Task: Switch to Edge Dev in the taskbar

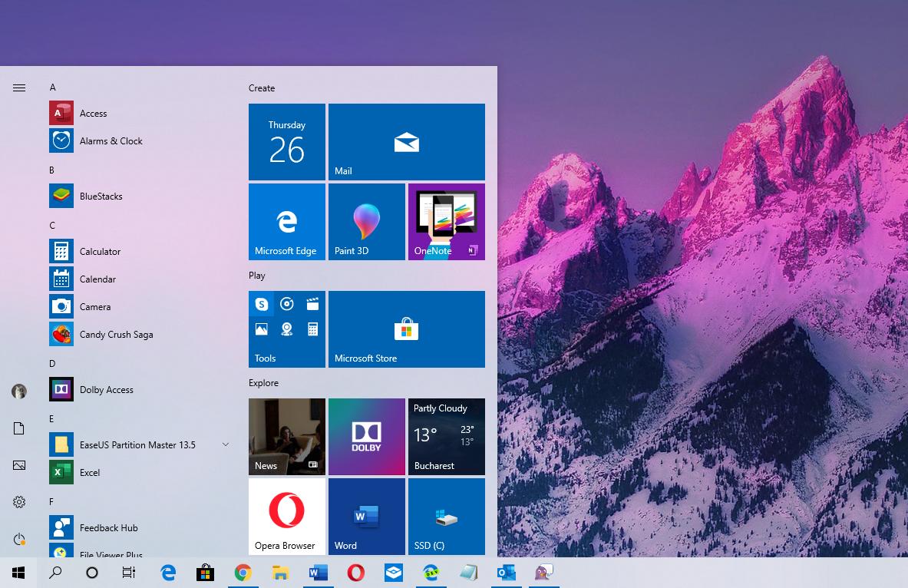Action: [431, 573]
